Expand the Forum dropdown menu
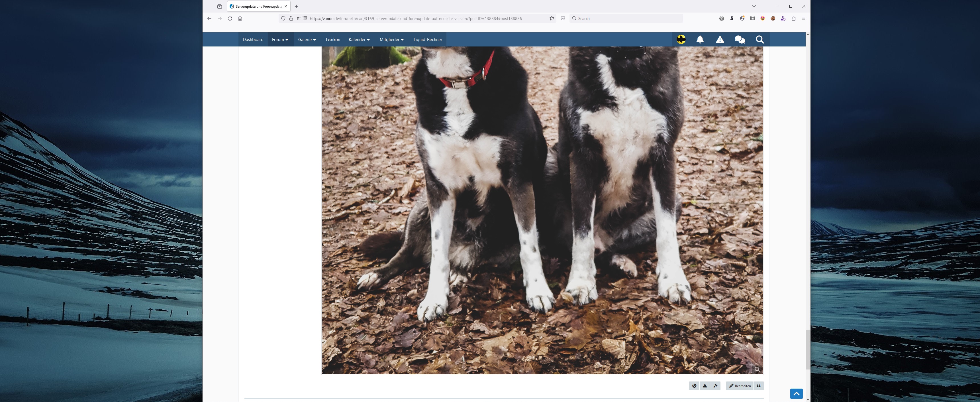Image resolution: width=980 pixels, height=402 pixels. 280,40
